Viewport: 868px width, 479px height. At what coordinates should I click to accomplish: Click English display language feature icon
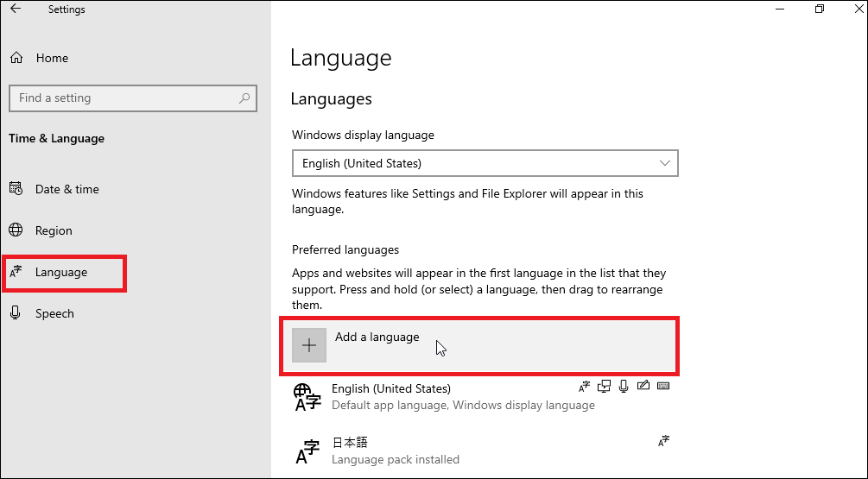(585, 386)
